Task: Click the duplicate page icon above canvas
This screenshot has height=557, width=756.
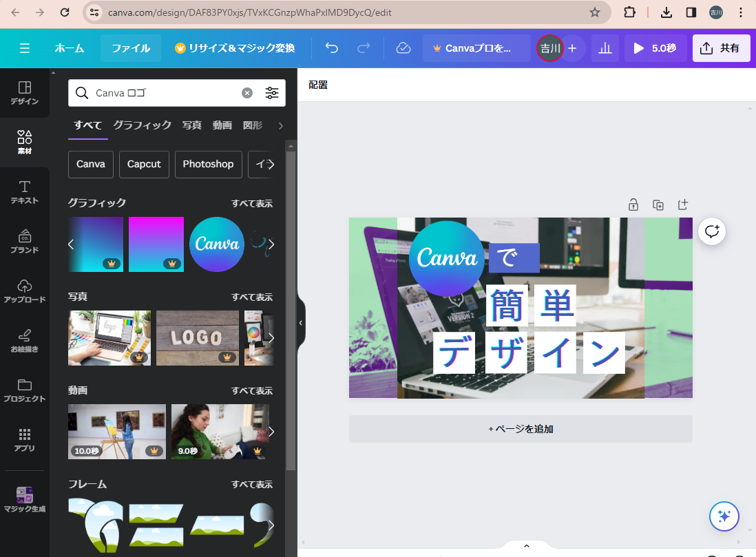Action: coord(658,204)
